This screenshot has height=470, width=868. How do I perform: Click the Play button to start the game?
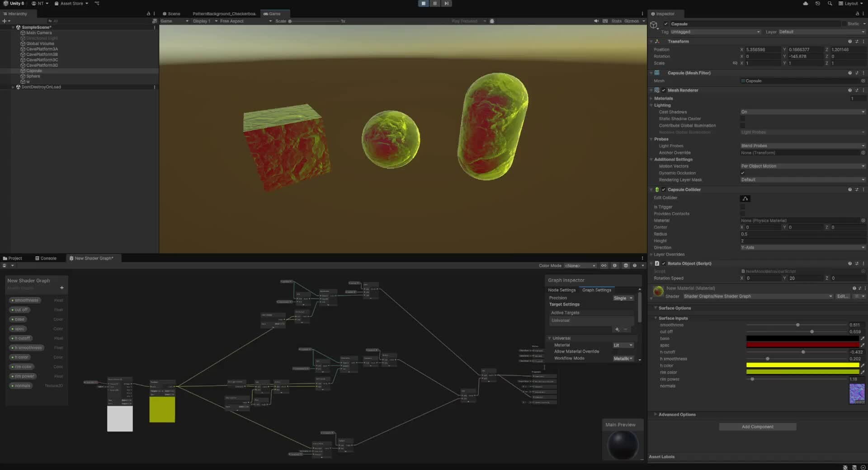point(423,3)
